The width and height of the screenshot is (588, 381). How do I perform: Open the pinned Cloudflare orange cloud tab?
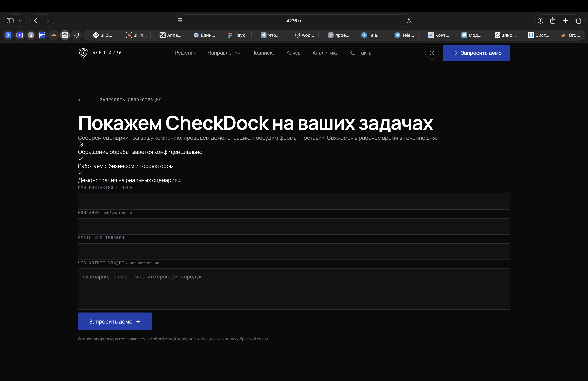(54, 35)
